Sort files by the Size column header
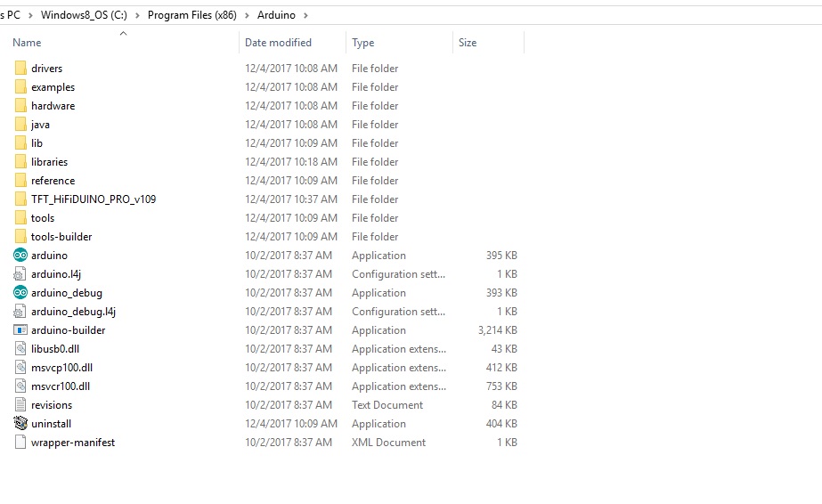 [468, 43]
